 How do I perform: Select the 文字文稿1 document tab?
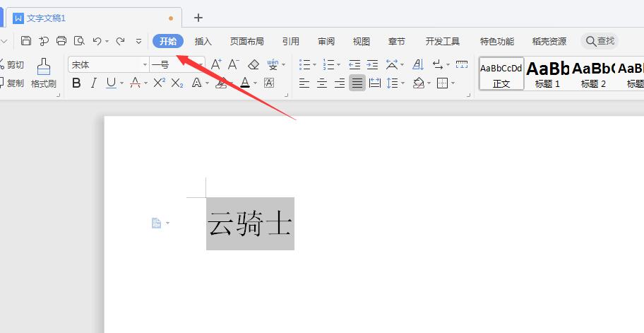click(94, 18)
